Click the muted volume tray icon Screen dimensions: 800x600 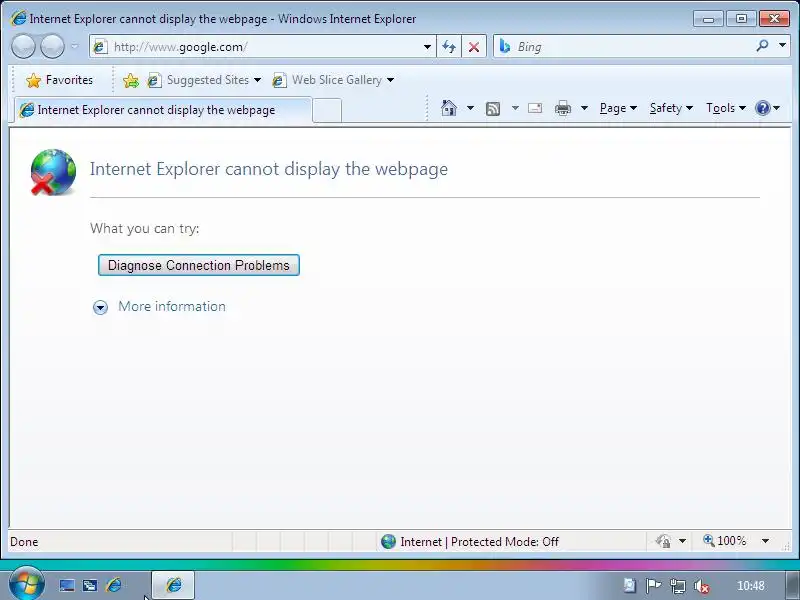(x=702, y=586)
